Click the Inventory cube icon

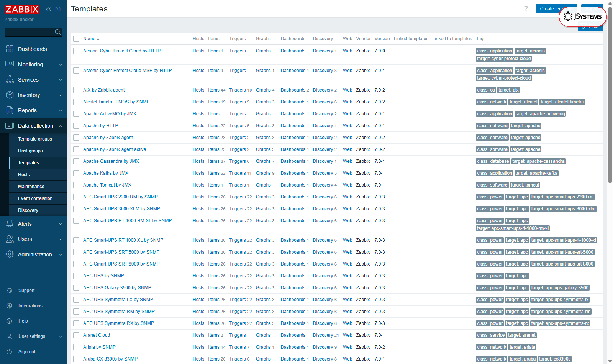coord(10,95)
